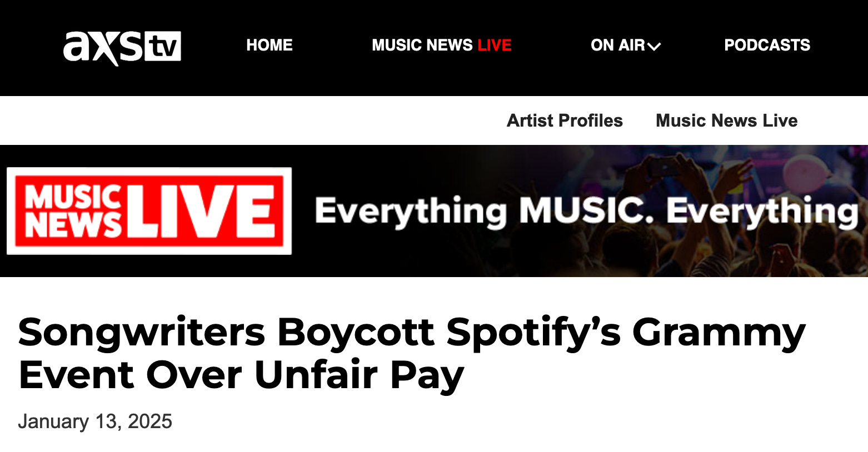
Task: Click the red LIVE word in navigation
Action: (495, 45)
